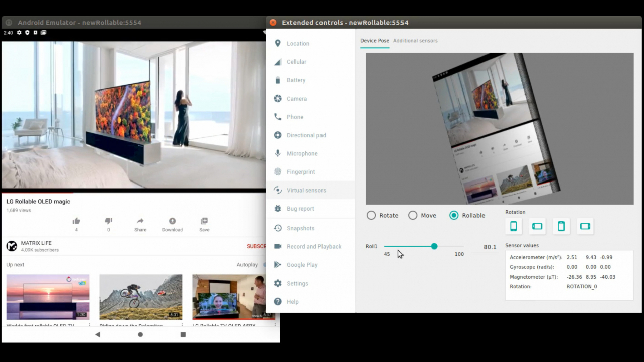Switch to the Additional sensors tab

416,41
